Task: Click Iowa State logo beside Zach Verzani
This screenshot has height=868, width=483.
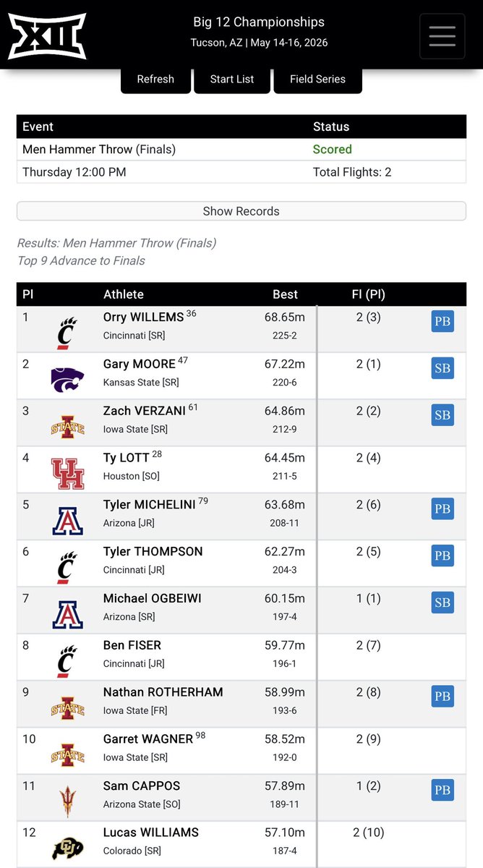Action: (67, 427)
